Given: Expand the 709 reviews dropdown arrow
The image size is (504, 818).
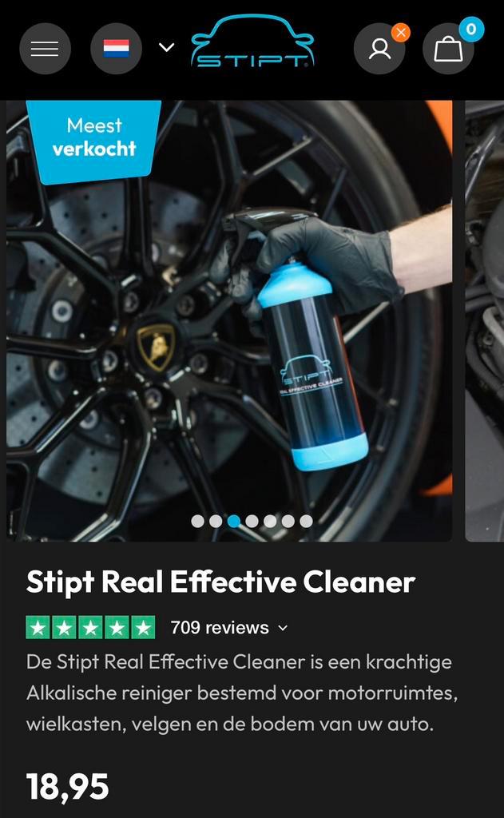Looking at the screenshot, I should click(283, 628).
